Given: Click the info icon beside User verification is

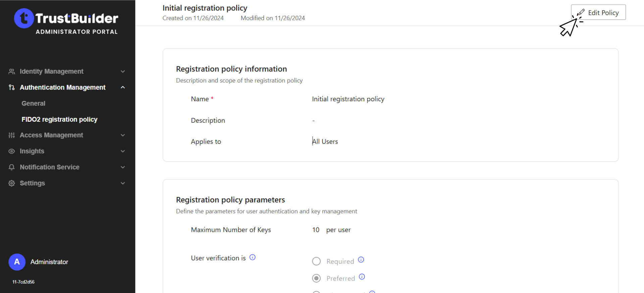Looking at the screenshot, I should [x=253, y=257].
